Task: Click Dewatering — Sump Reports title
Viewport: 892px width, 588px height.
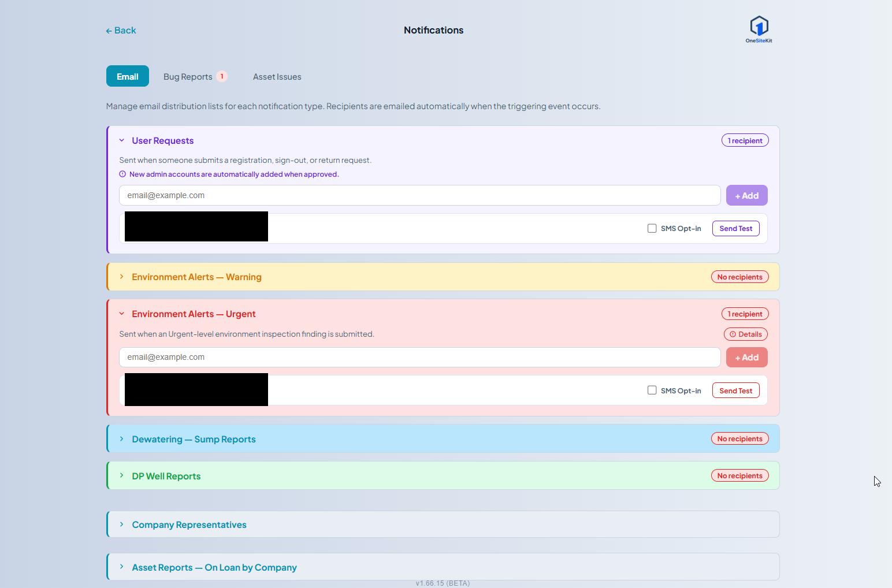Action: 194,439
